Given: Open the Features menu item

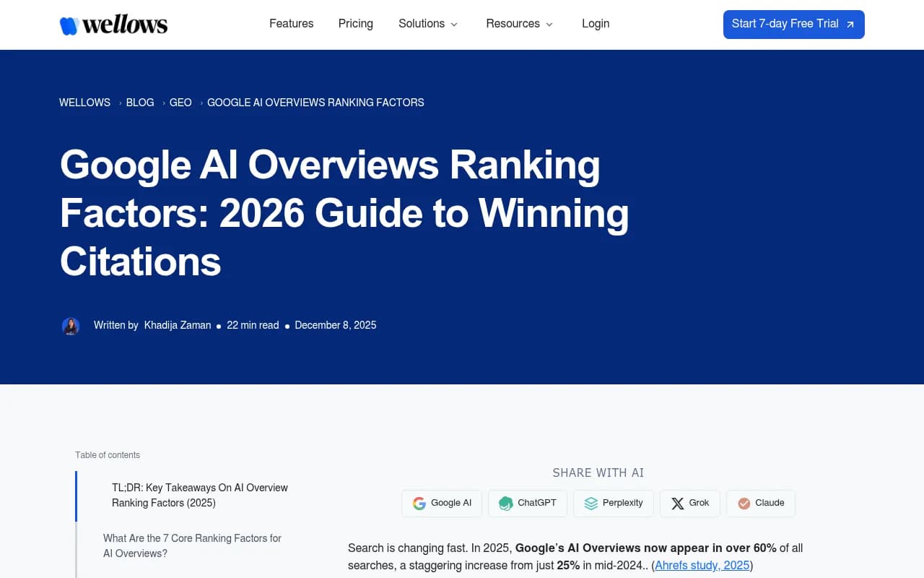Looking at the screenshot, I should [292, 24].
